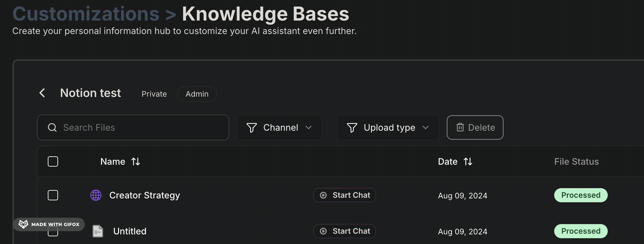Screen dimensions: 644x244
Task: Toggle the select-all checkbox in table header
Action: (x=53, y=161)
